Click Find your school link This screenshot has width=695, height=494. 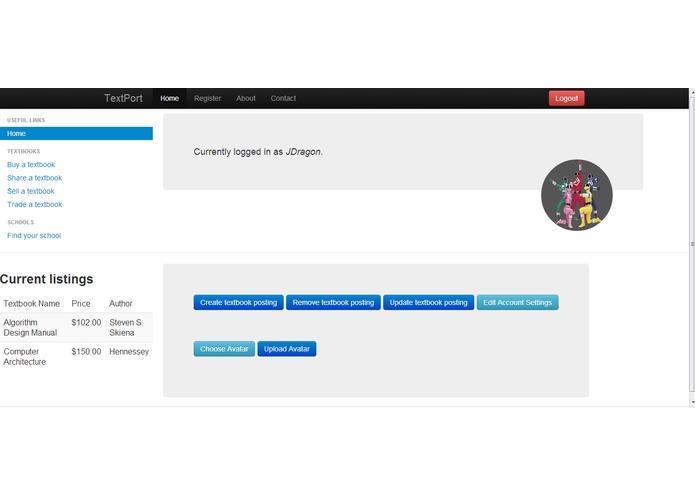[34, 235]
